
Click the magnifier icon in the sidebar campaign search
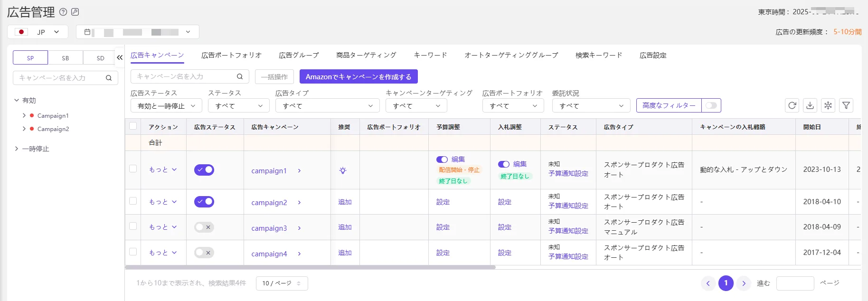[109, 78]
